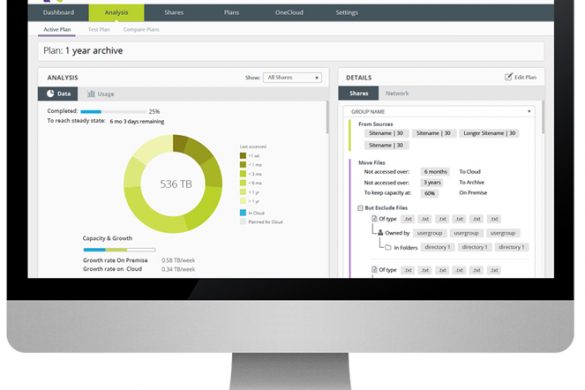585x390 pixels.
Task: Click the To Cloud label
Action: tap(470, 172)
